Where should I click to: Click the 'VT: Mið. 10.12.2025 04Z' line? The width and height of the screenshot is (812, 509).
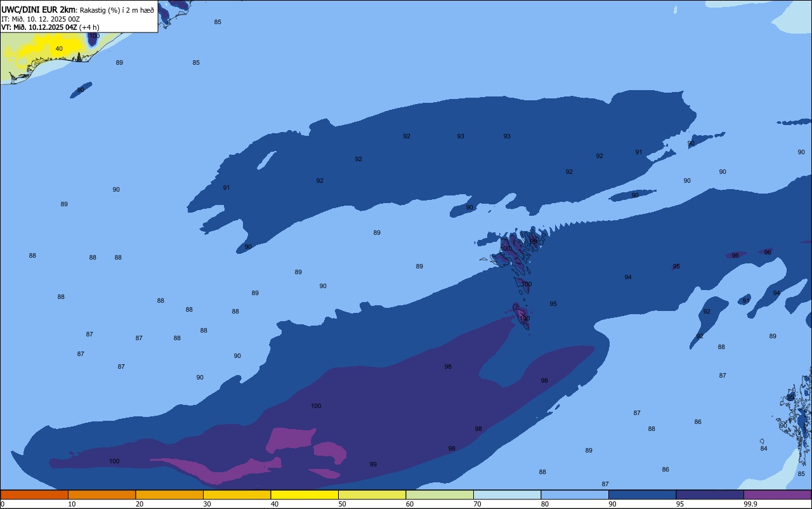pos(39,27)
